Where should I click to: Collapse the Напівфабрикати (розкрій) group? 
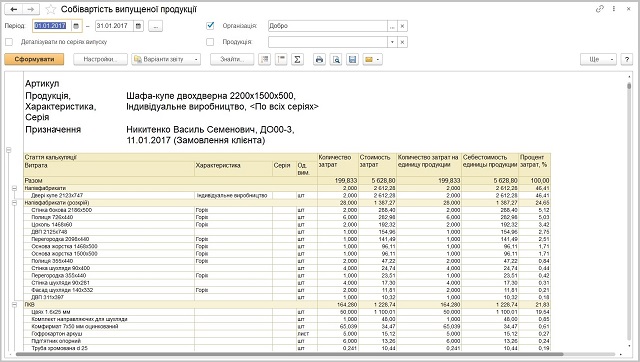14,202
